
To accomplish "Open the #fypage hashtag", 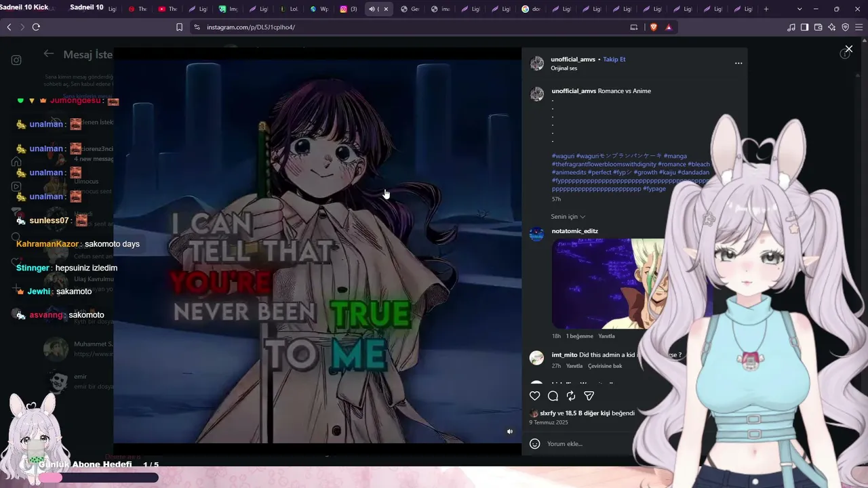I will click(x=654, y=189).
